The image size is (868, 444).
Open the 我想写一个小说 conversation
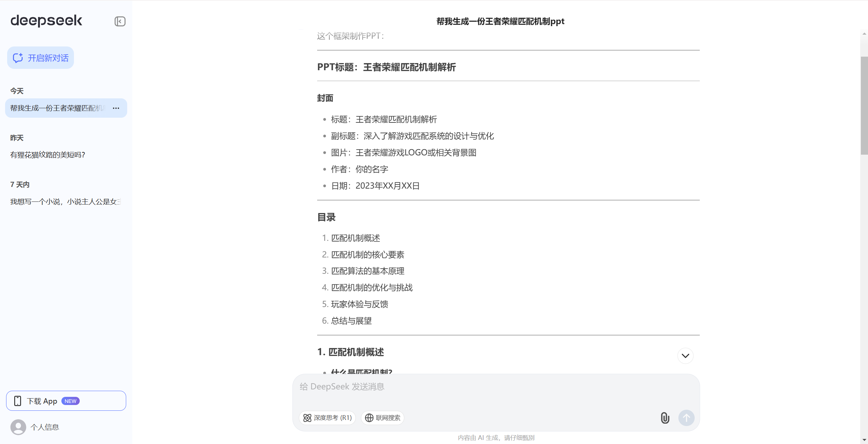[65, 202]
